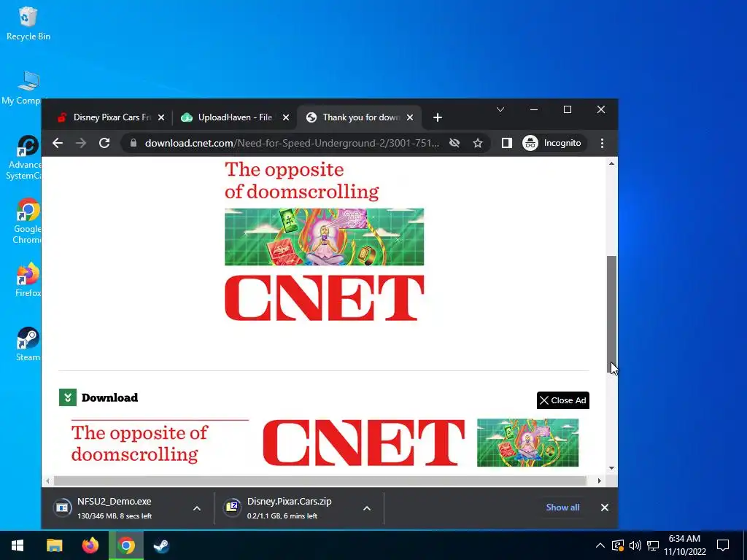Open Firefox from the taskbar

click(90, 545)
